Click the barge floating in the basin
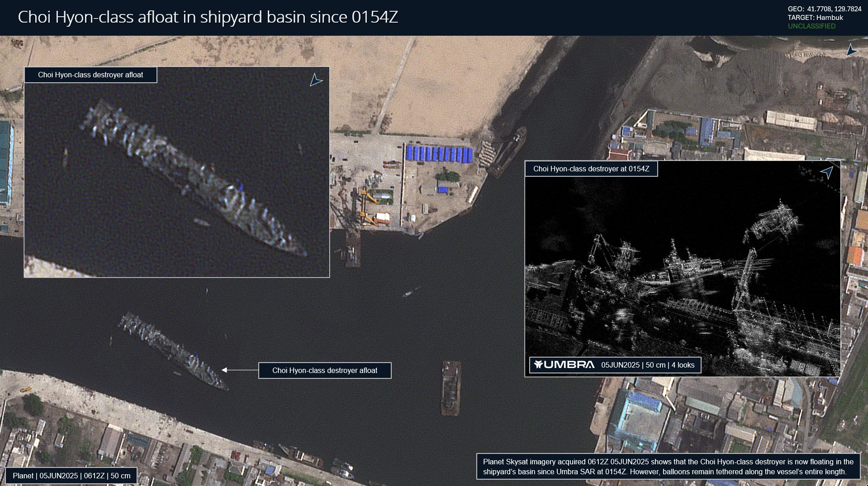The height and width of the screenshot is (486, 868). (451, 388)
